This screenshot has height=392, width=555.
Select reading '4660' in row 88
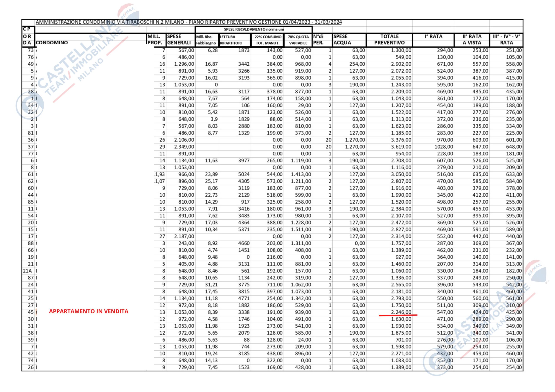click(244, 243)
